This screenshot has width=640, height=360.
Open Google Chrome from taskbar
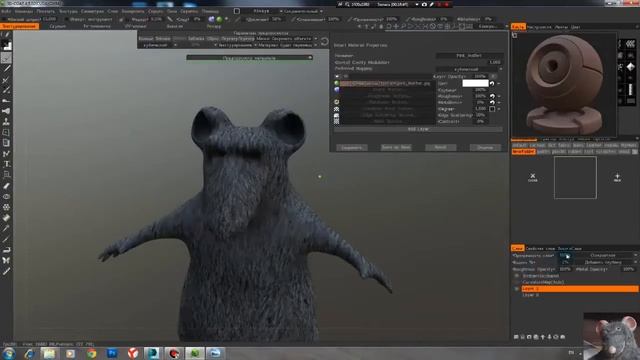coord(91,353)
